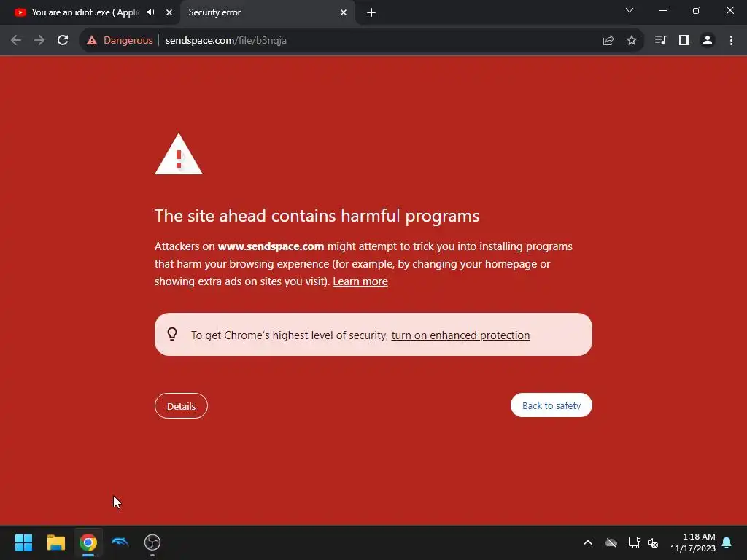Image resolution: width=747 pixels, height=560 pixels.
Task: Toggle the side panel icon
Action: (x=684, y=41)
